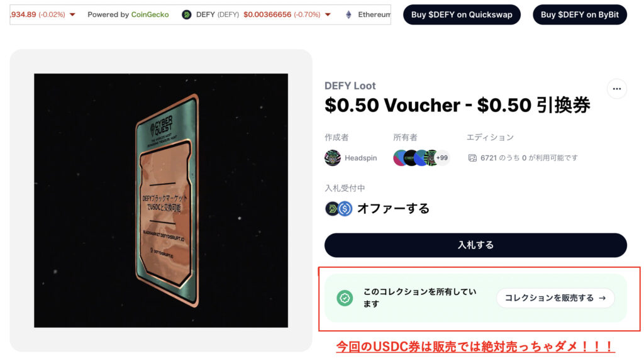
Task: Click Buy $DEFY on Quickswap button
Action: coord(462,15)
